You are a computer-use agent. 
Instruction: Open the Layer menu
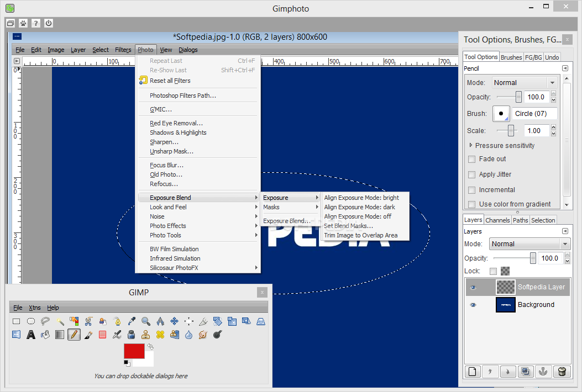click(78, 50)
